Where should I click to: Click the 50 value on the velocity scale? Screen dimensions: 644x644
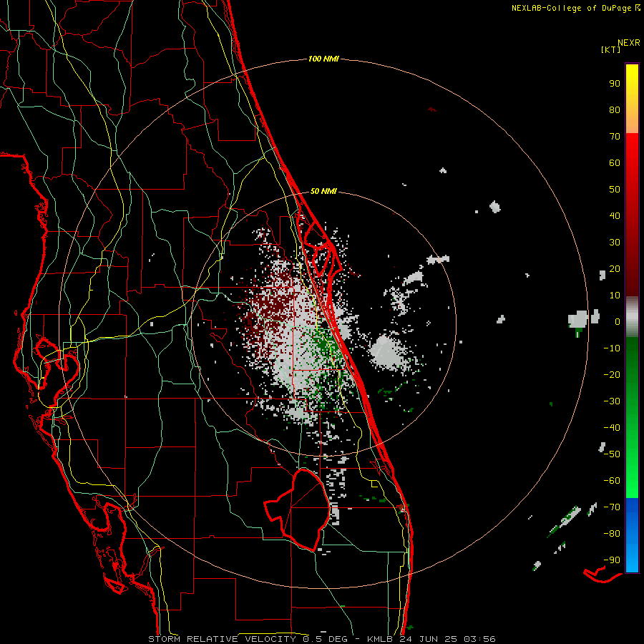(x=615, y=190)
